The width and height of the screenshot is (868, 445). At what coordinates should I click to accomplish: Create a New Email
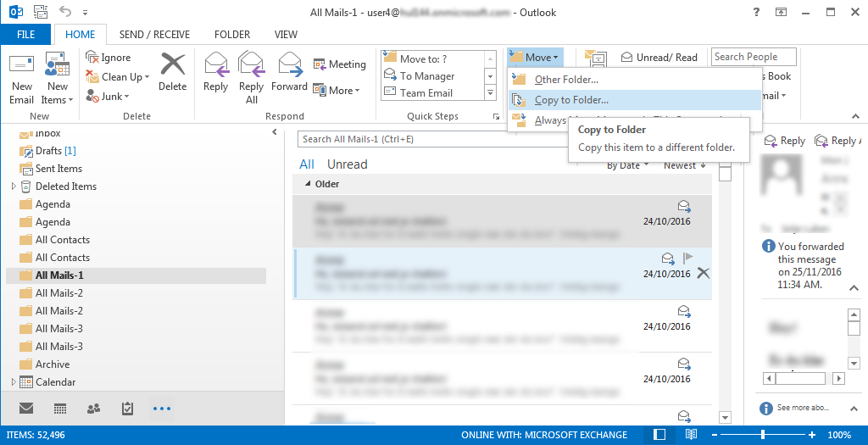(x=21, y=79)
